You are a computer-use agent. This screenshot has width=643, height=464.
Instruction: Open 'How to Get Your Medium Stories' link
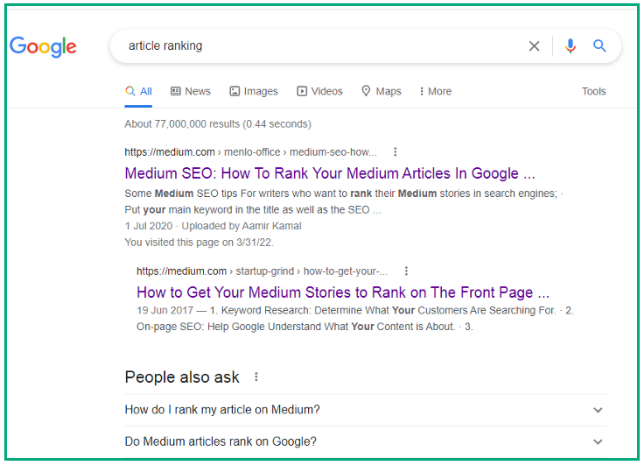[343, 292]
